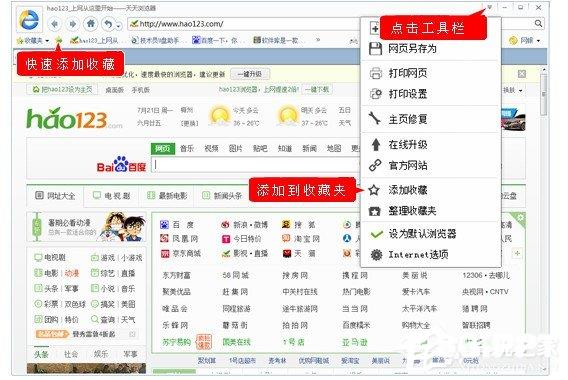Image resolution: width=568 pixels, height=380 pixels.
Task: Click the chain link official site icon
Action: (x=375, y=165)
